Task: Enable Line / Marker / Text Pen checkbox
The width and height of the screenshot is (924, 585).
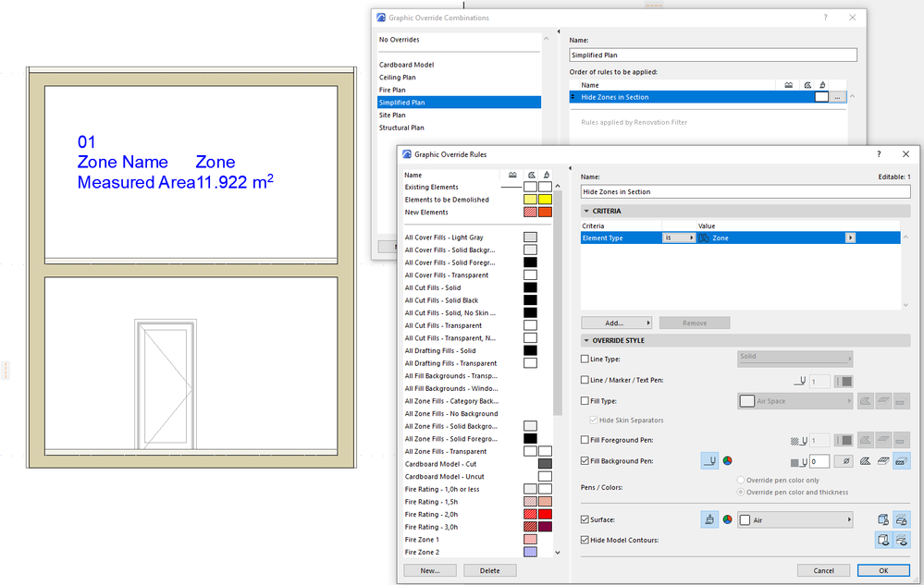Action: point(585,380)
